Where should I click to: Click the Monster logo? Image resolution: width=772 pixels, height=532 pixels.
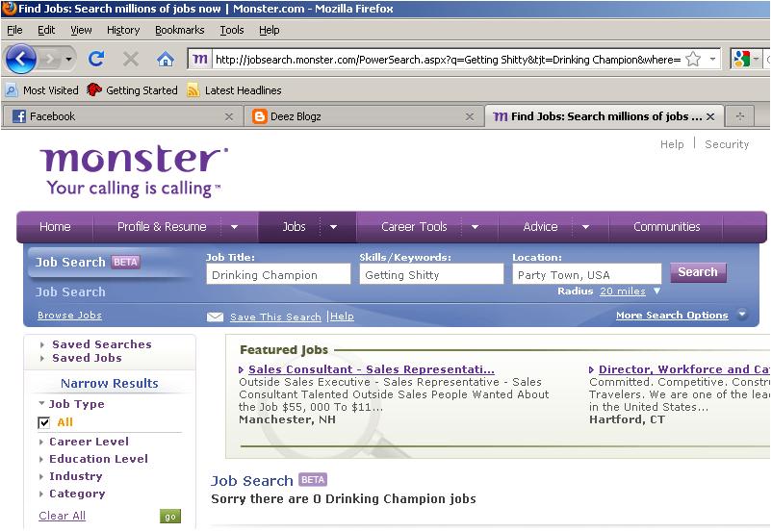[x=134, y=170]
